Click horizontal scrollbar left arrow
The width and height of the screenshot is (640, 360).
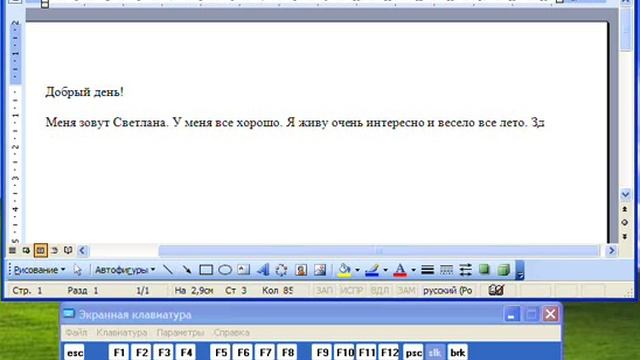tap(82, 250)
